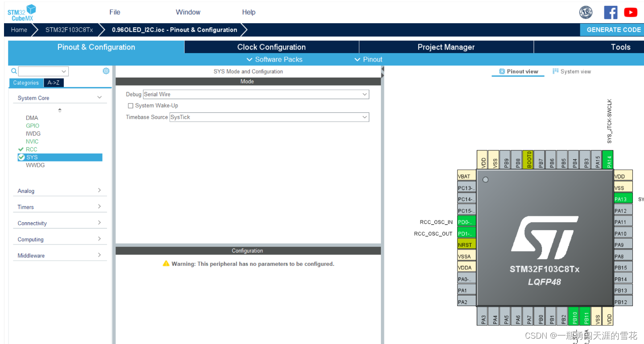Select IWDG in System Core list
Viewport: 644px width, 344px height.
coord(33,133)
